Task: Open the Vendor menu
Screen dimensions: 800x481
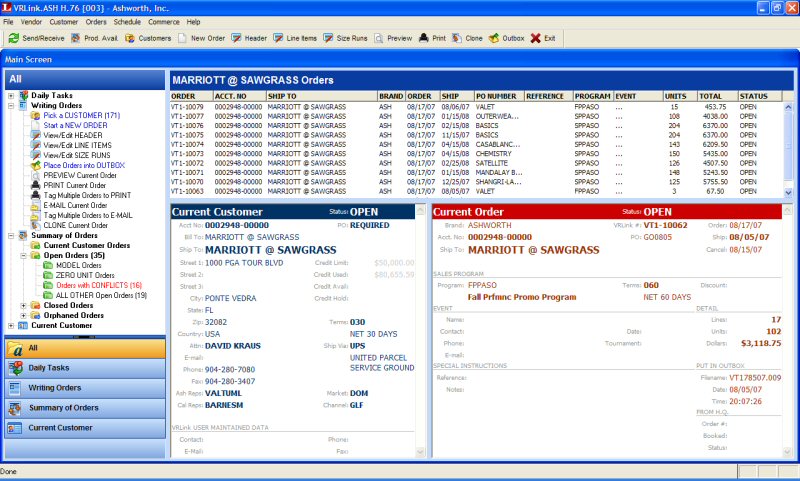Action: pyautogui.click(x=31, y=22)
